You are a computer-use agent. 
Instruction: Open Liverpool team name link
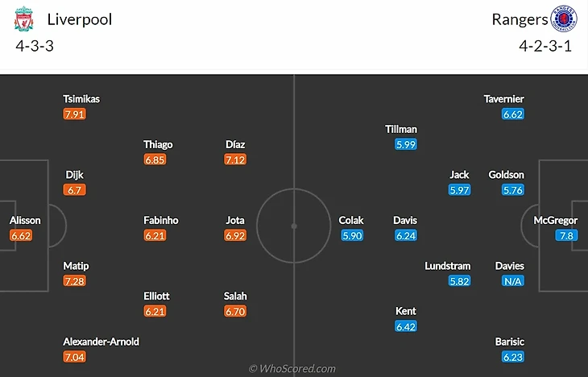(80, 19)
